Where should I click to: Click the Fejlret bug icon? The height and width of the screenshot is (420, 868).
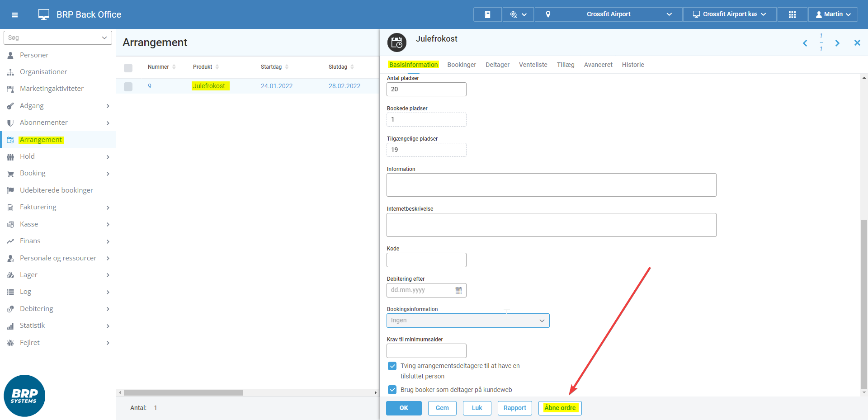[10, 343]
